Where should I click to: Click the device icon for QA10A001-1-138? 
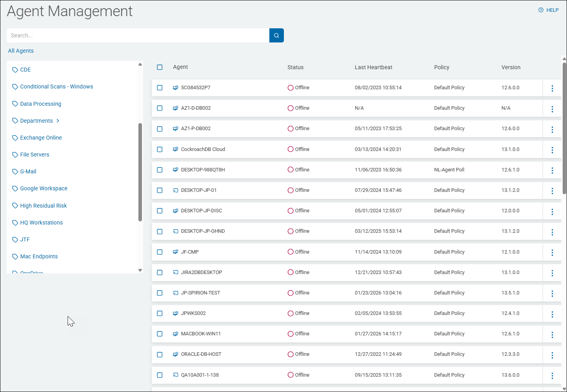pyautogui.click(x=176, y=375)
